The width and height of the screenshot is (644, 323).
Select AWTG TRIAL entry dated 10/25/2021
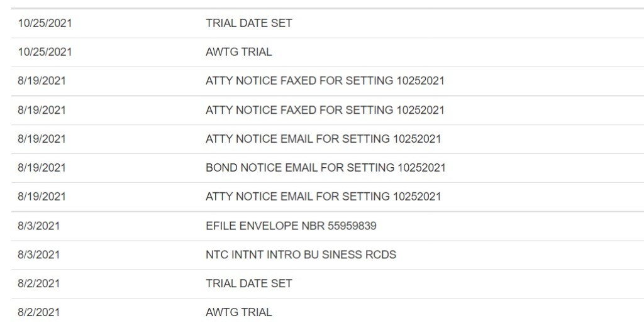[239, 52]
